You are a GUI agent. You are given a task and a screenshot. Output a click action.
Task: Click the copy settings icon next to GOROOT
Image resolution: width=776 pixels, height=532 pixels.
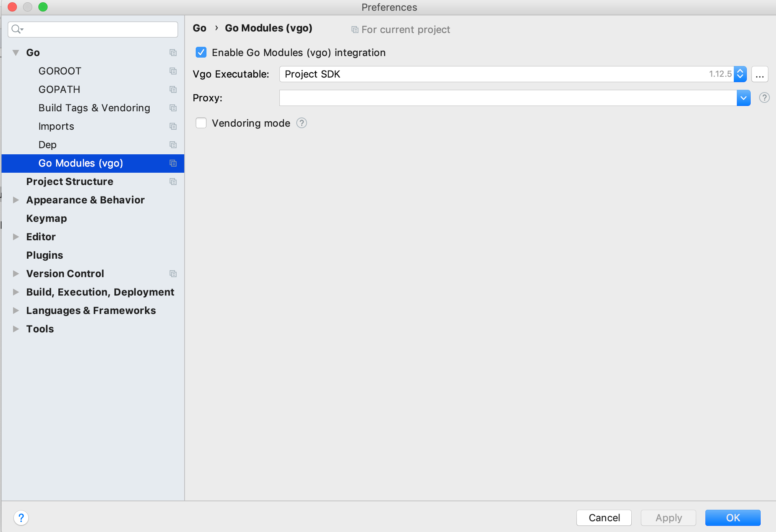point(173,71)
